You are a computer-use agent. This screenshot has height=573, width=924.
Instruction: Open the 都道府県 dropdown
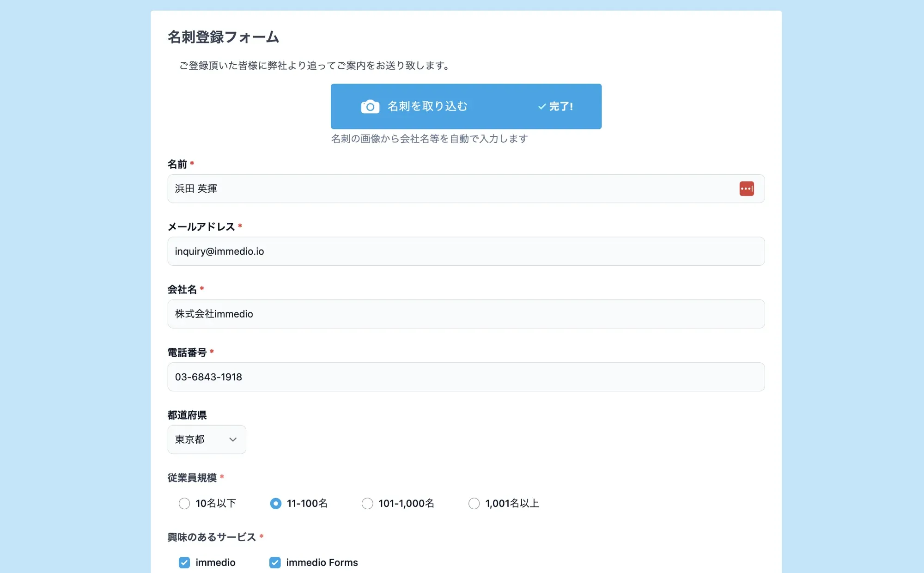click(206, 439)
